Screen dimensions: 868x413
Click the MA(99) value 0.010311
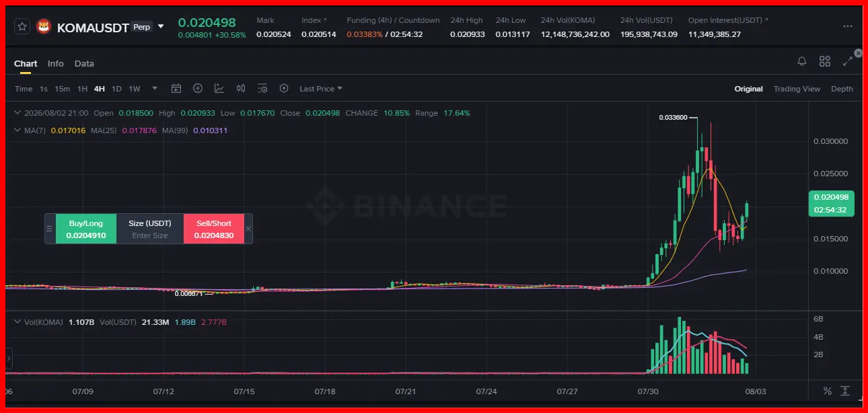tap(210, 130)
